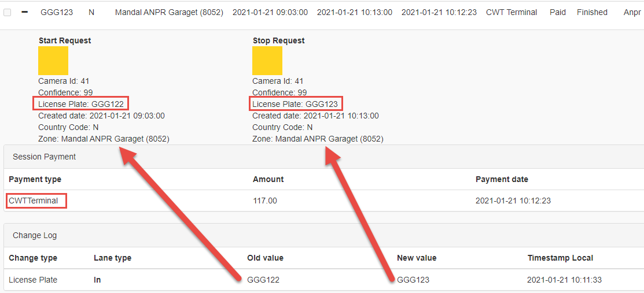644x293 pixels.
Task: Click the 2021-01-21 10:12:23 cell in the top row
Action: pos(439,12)
